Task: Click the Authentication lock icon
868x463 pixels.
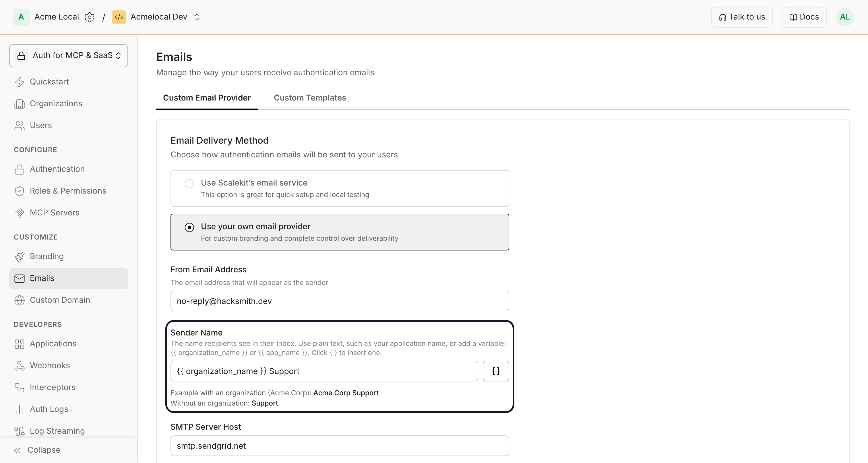Action: click(20, 169)
